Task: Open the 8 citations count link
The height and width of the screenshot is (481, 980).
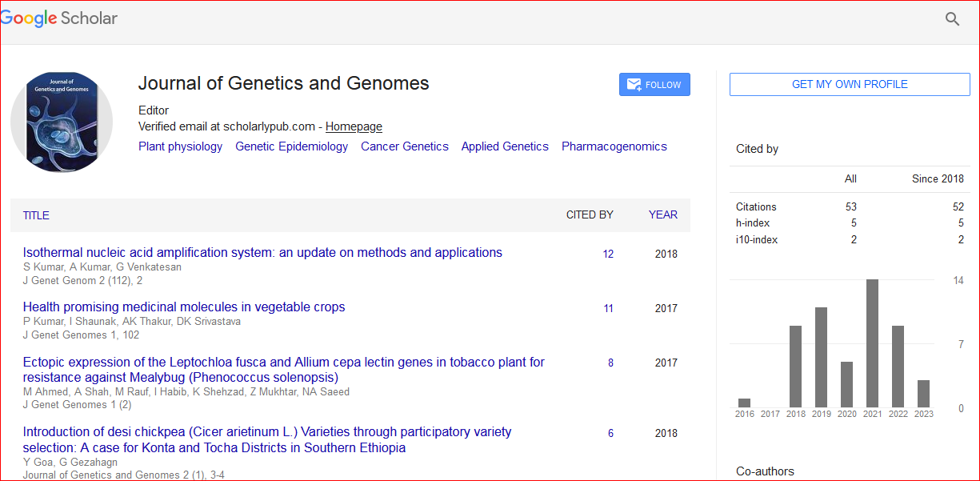Action: 610,363
